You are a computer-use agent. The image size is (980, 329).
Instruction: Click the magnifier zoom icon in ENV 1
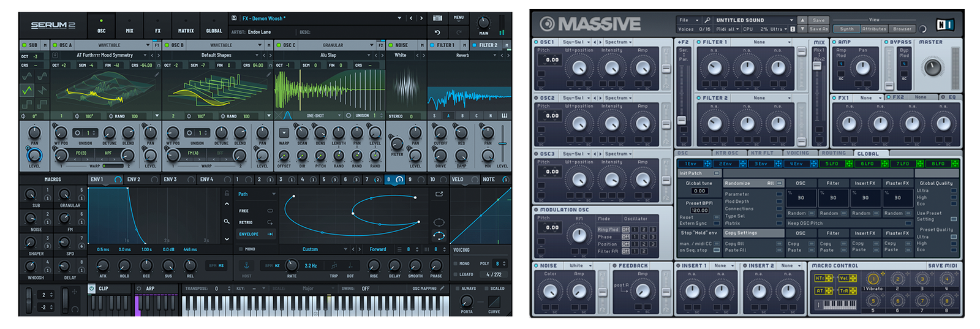(227, 221)
